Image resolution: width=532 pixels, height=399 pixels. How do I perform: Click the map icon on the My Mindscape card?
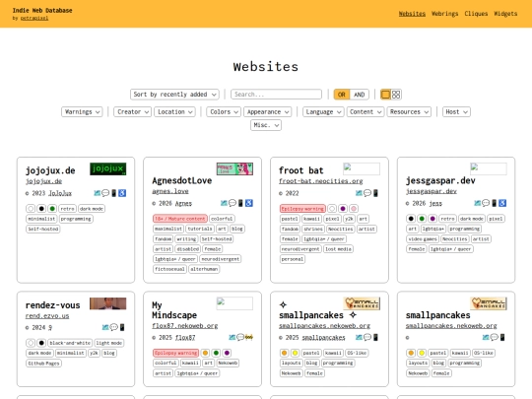(x=233, y=337)
